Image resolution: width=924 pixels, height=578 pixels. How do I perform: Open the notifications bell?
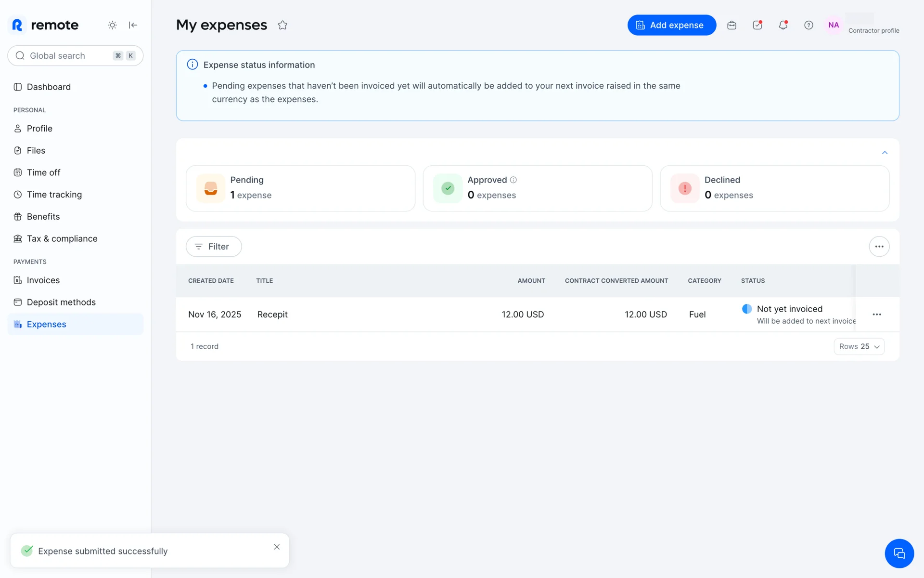tap(783, 25)
